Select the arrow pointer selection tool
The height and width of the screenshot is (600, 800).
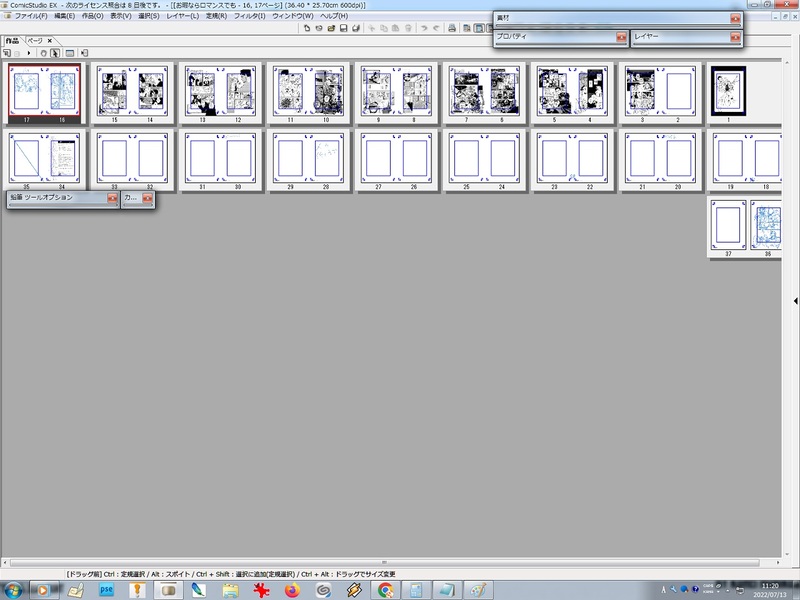point(55,53)
